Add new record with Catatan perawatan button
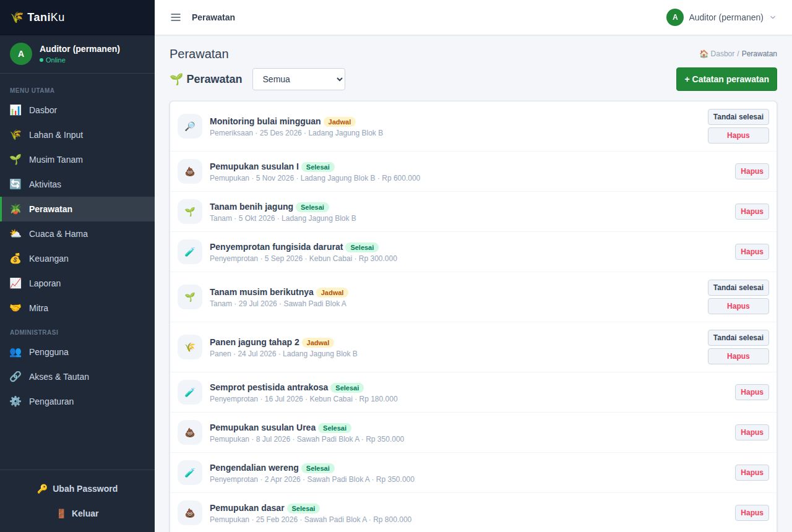 (726, 79)
